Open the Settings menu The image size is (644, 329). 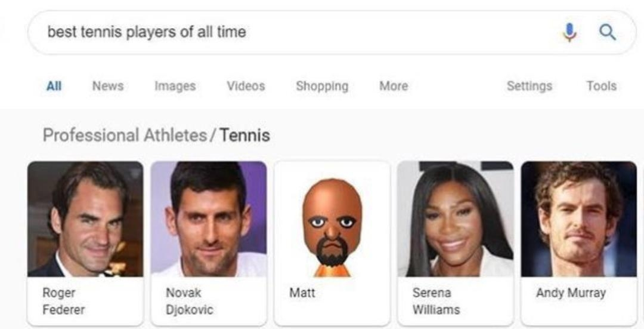click(529, 86)
